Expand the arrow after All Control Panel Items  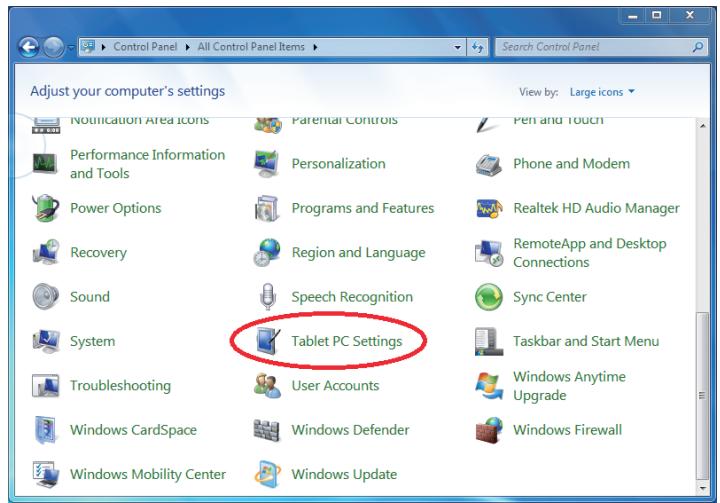click(x=315, y=47)
